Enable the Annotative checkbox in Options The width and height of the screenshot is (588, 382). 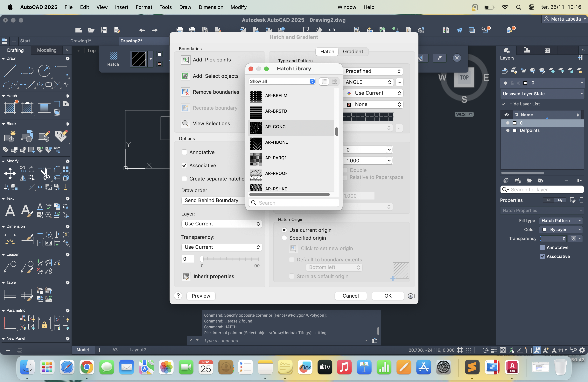pyautogui.click(x=184, y=152)
